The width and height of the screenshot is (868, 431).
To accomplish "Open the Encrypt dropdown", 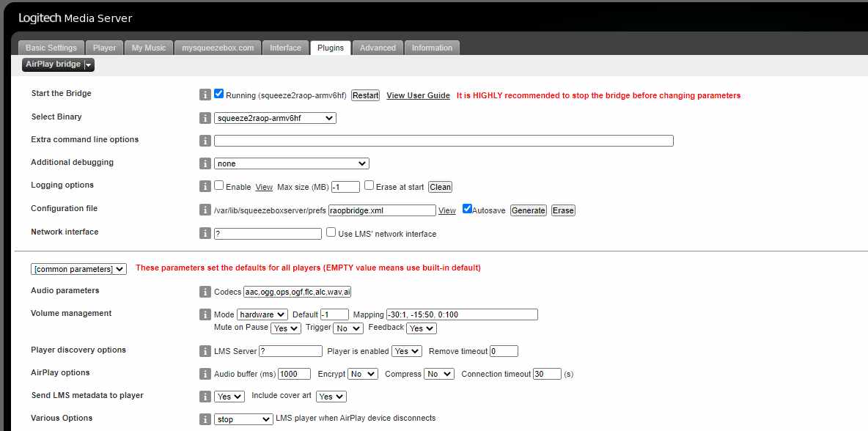I will [363, 374].
